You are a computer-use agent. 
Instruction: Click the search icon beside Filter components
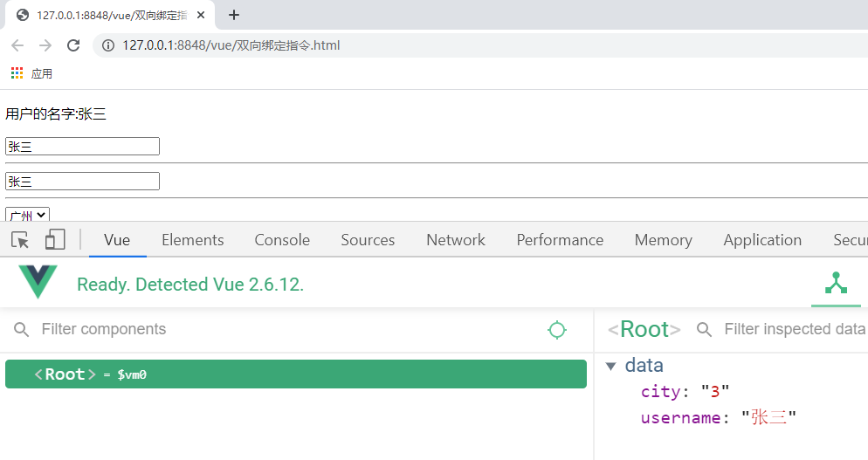click(x=21, y=329)
